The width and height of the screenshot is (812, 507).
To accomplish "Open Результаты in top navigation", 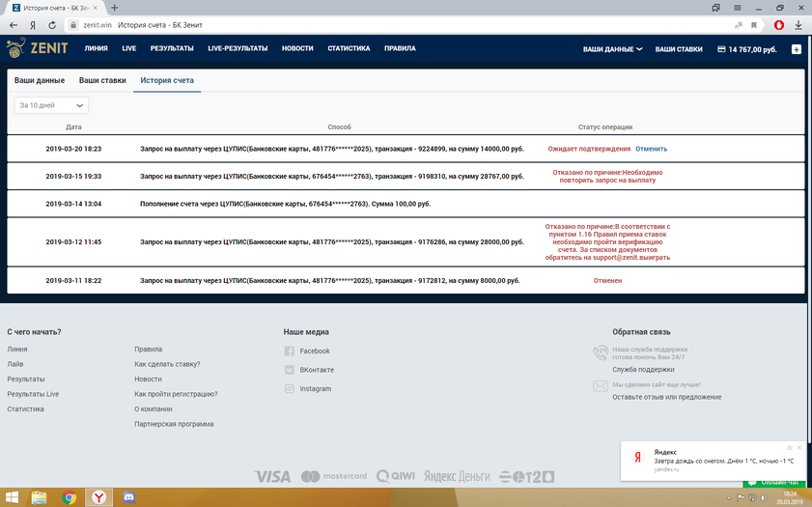I will (172, 48).
